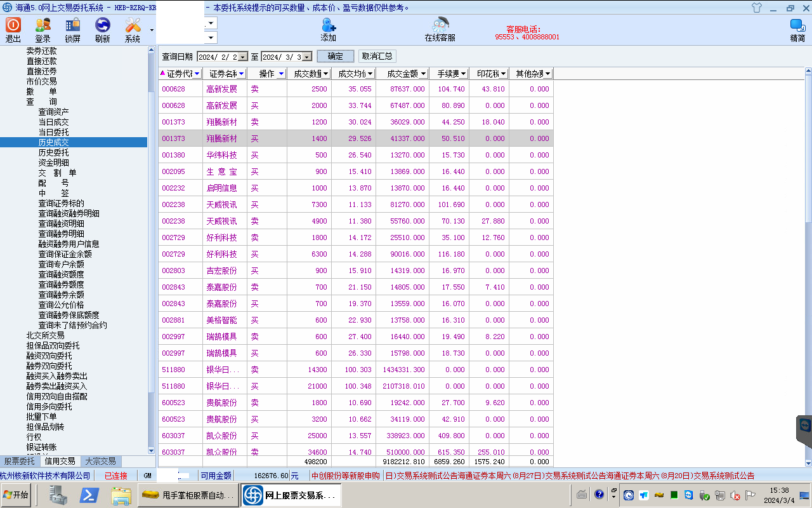This screenshot has width=812, height=508.
Task: Click the 刷新 refresh icon
Action: 102,25
